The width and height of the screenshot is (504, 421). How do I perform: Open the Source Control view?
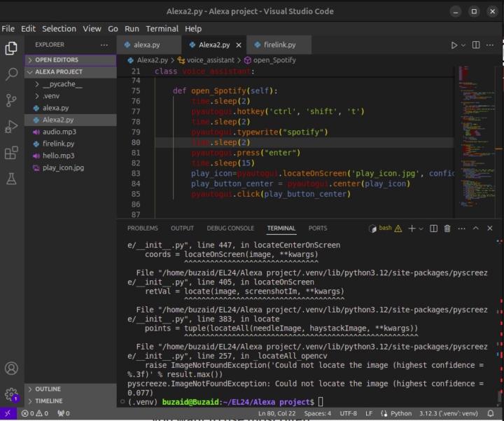tap(11, 100)
